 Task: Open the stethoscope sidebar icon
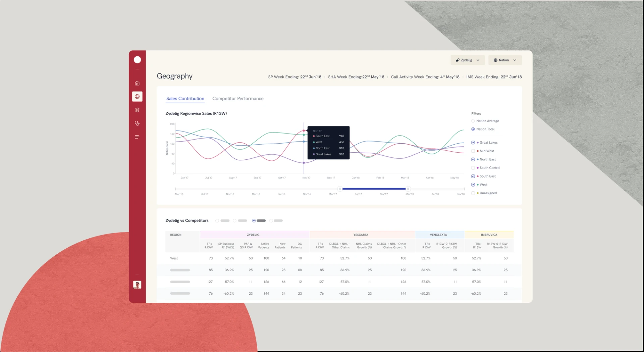click(137, 123)
